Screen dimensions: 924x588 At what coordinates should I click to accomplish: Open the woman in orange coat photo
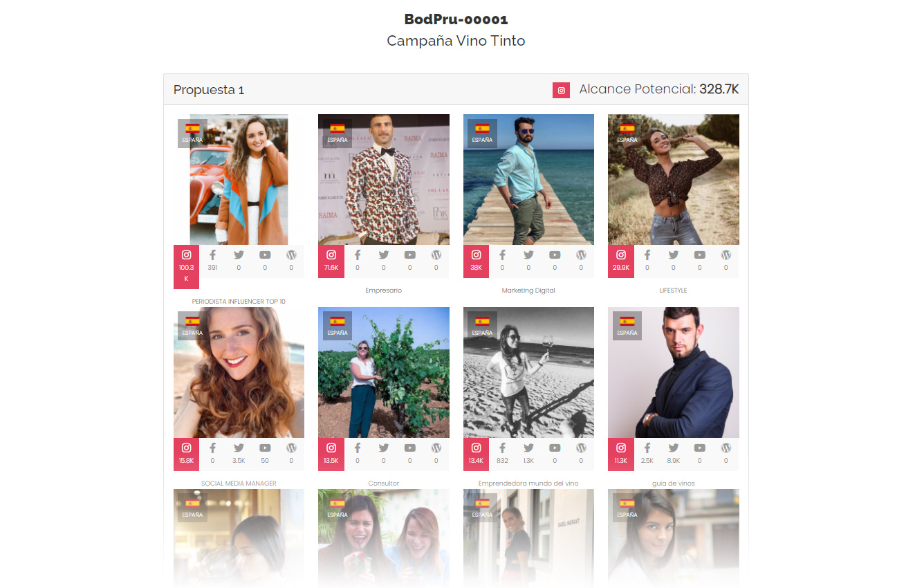(x=239, y=179)
